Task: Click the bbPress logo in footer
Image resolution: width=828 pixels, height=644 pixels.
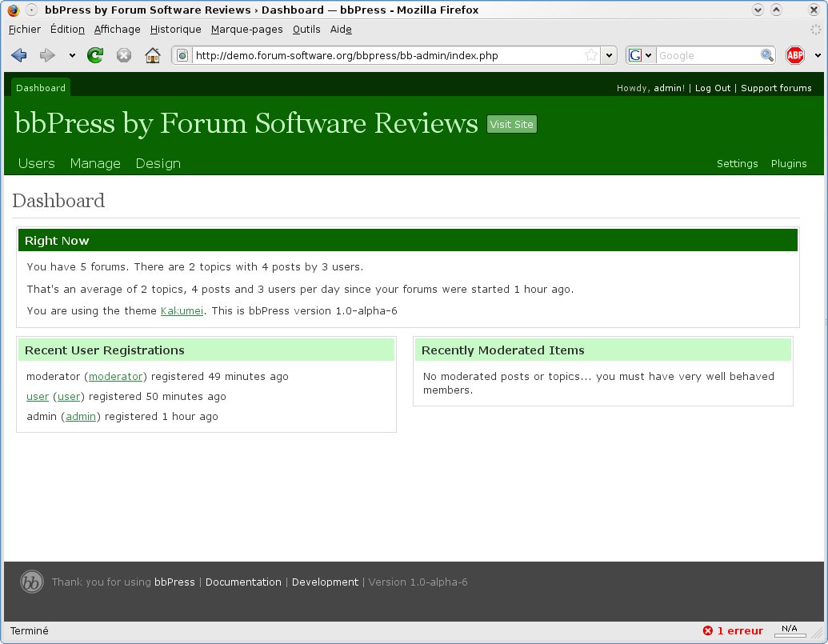Action: tap(32, 582)
